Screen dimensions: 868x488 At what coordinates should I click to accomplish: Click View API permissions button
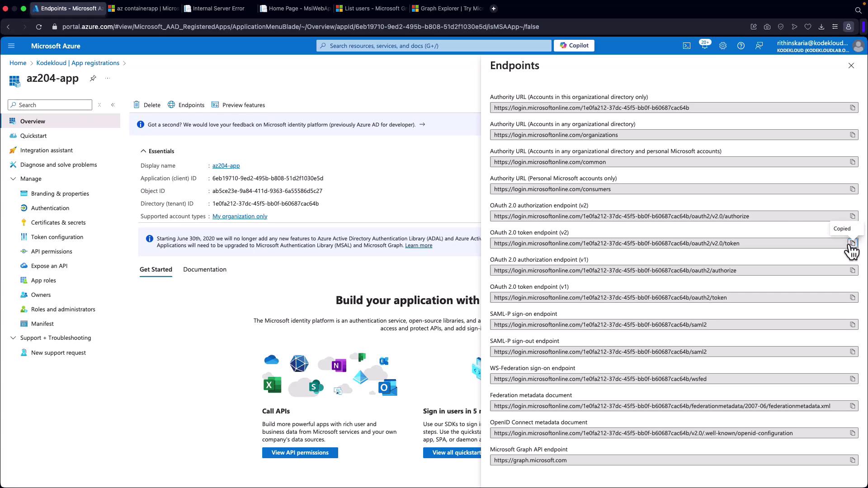300,452
